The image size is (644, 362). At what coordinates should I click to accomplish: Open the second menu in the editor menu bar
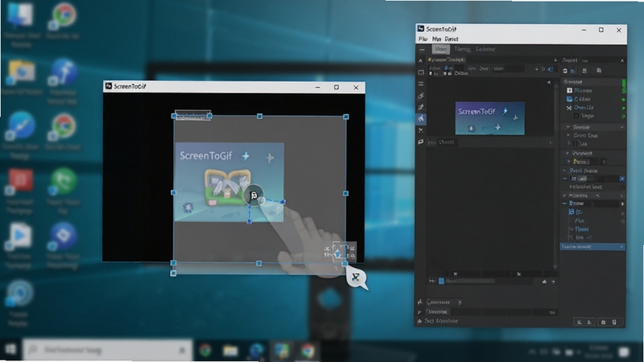[x=436, y=39]
